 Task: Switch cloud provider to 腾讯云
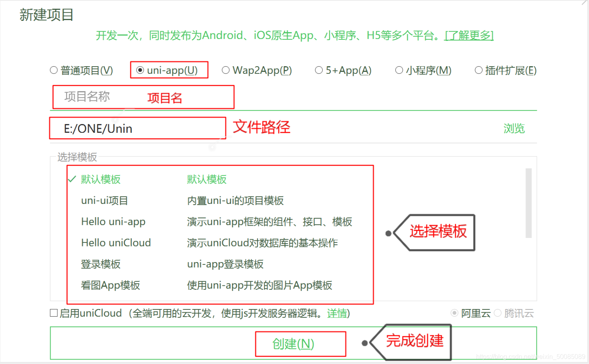pyautogui.click(x=497, y=313)
